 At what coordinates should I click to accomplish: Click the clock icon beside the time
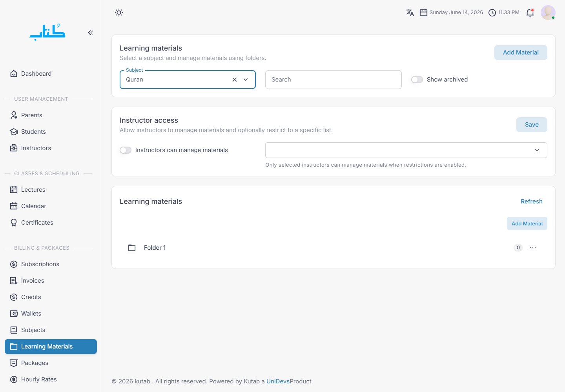pos(492,13)
